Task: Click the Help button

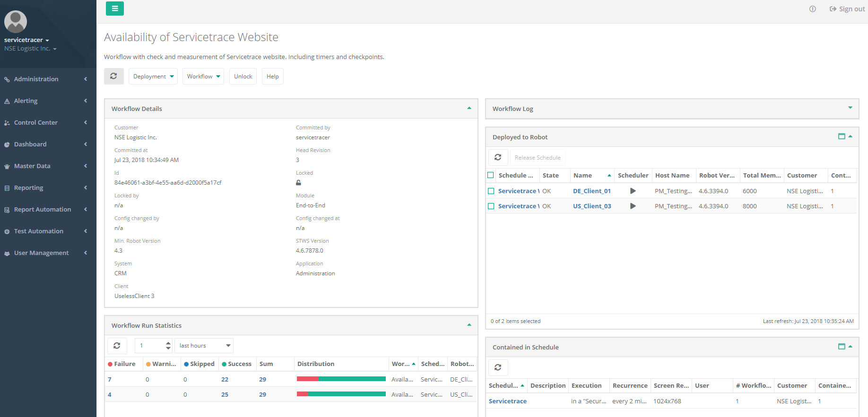Action: pyautogui.click(x=273, y=76)
